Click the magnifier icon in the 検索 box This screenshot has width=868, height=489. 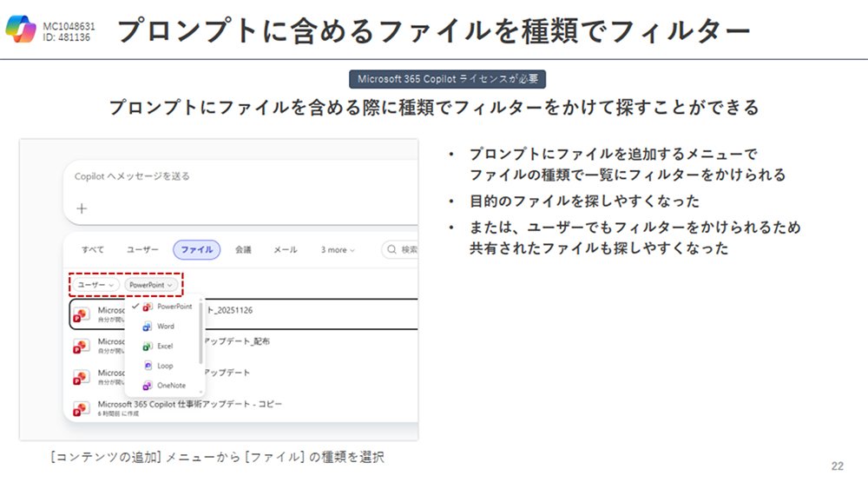click(392, 250)
